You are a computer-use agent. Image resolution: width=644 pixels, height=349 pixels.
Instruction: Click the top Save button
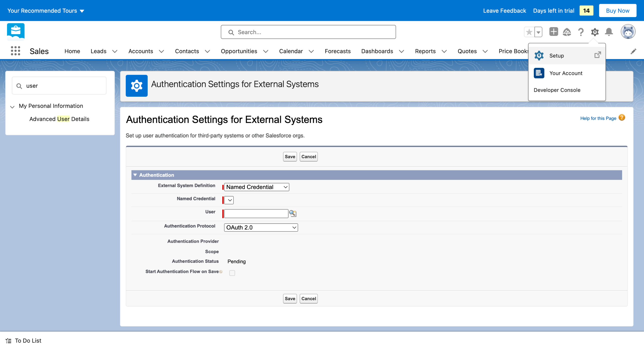coord(290,157)
